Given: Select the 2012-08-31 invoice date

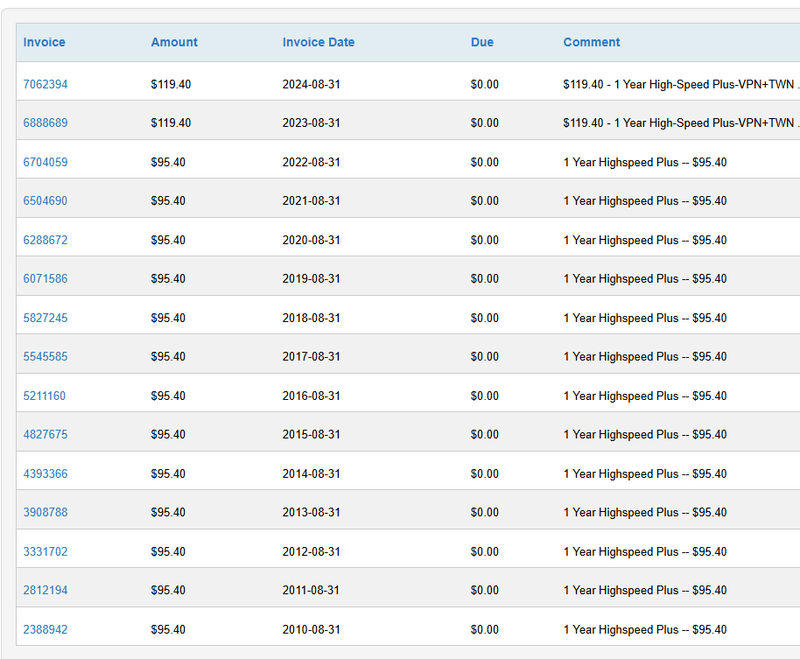Looking at the screenshot, I should coord(311,552).
